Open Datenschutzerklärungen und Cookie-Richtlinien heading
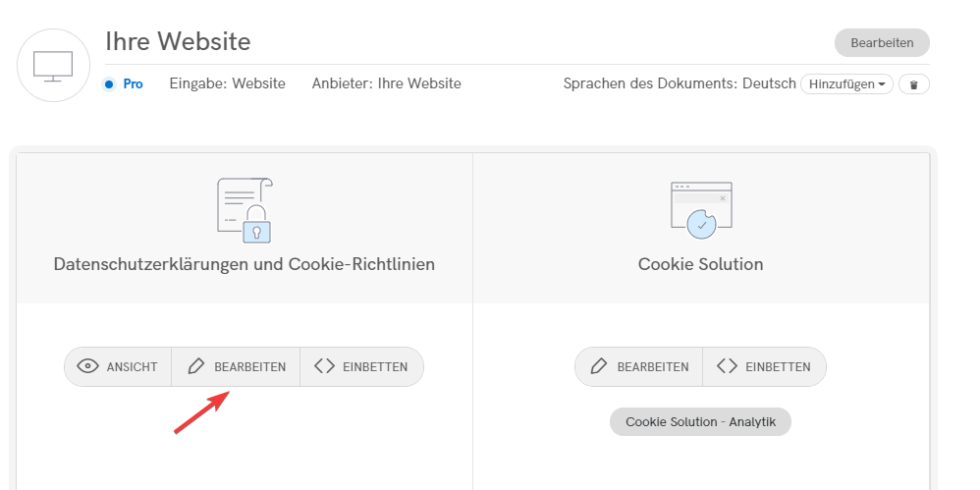980x490 pixels. coord(244,264)
